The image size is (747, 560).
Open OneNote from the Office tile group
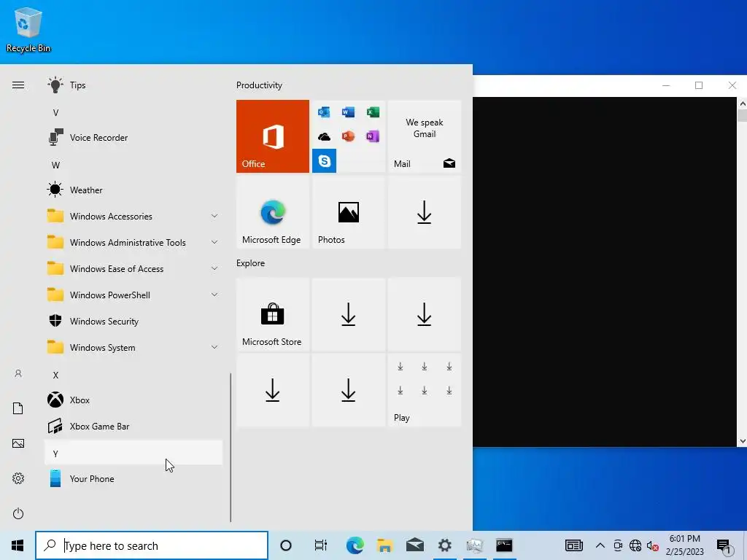tap(373, 136)
